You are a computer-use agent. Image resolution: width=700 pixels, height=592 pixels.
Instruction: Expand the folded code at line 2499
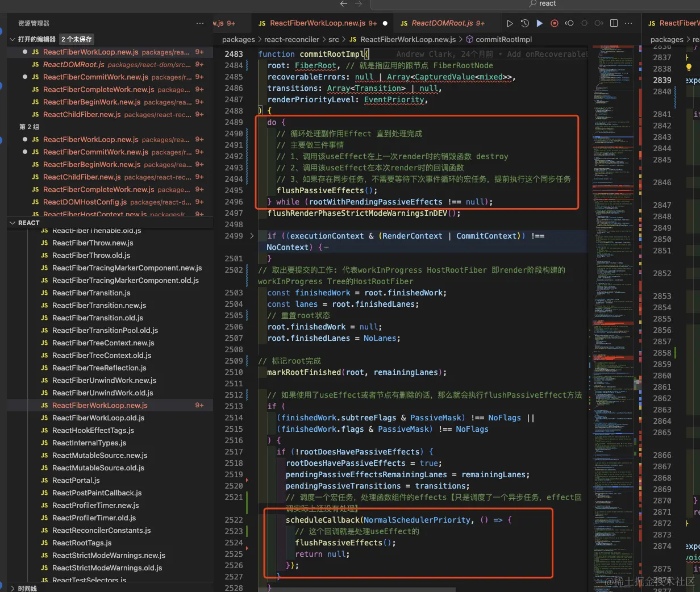(x=252, y=236)
